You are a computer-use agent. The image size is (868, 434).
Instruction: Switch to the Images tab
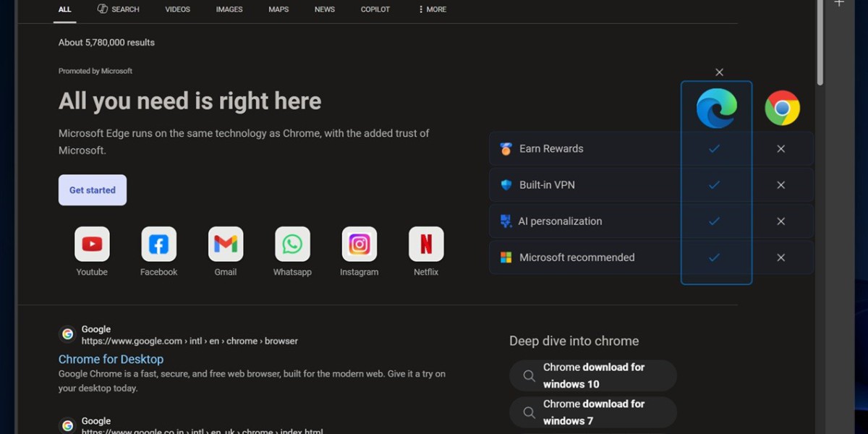[229, 9]
